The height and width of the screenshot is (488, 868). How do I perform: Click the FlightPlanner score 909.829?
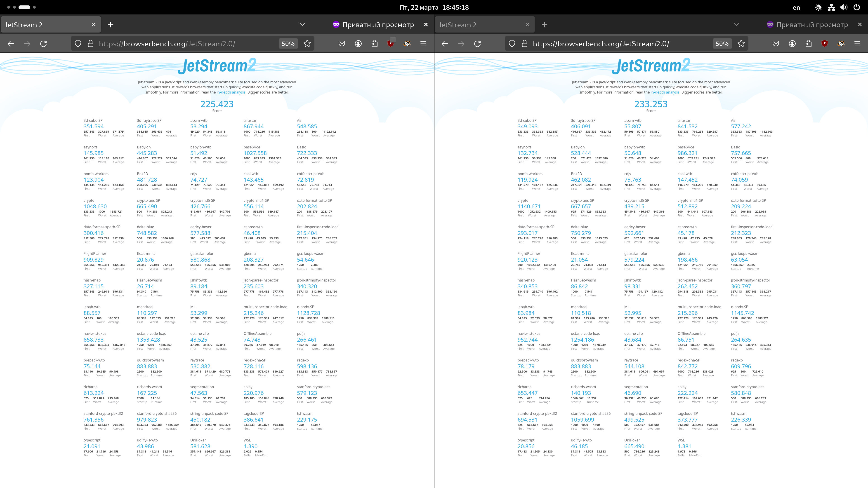pyautogui.click(x=94, y=260)
